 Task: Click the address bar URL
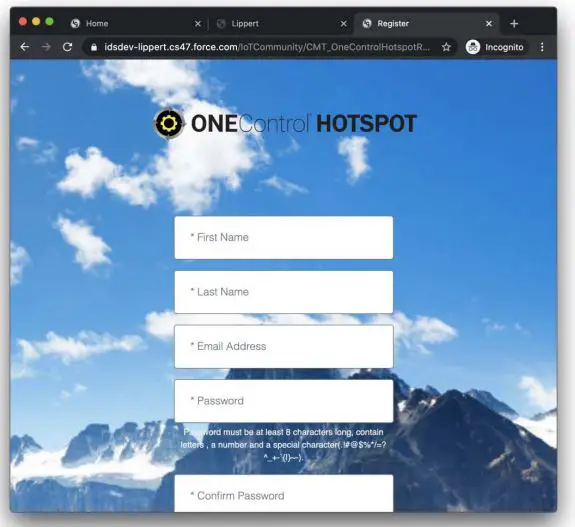267,47
